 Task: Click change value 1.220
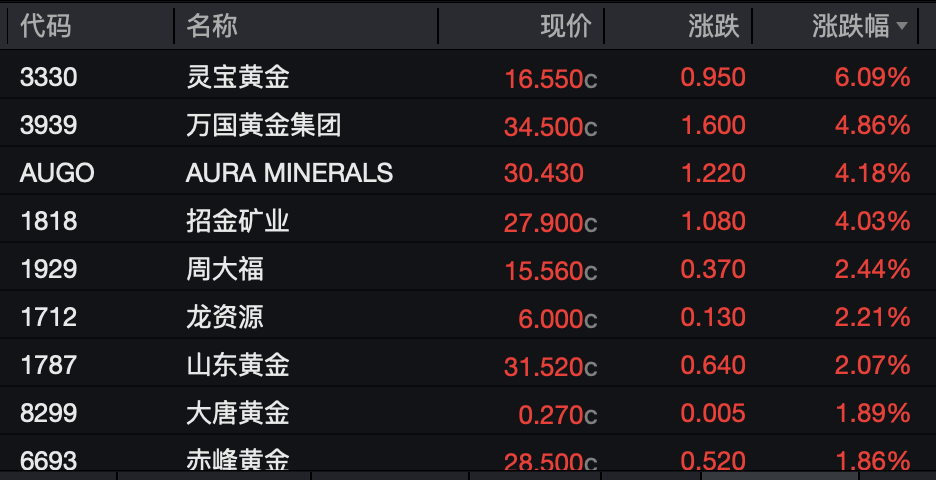click(x=713, y=173)
